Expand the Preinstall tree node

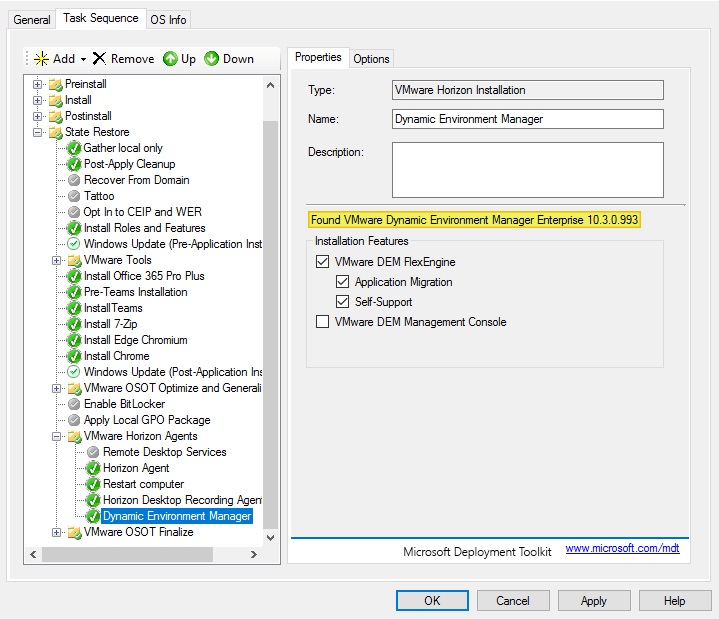click(x=38, y=84)
